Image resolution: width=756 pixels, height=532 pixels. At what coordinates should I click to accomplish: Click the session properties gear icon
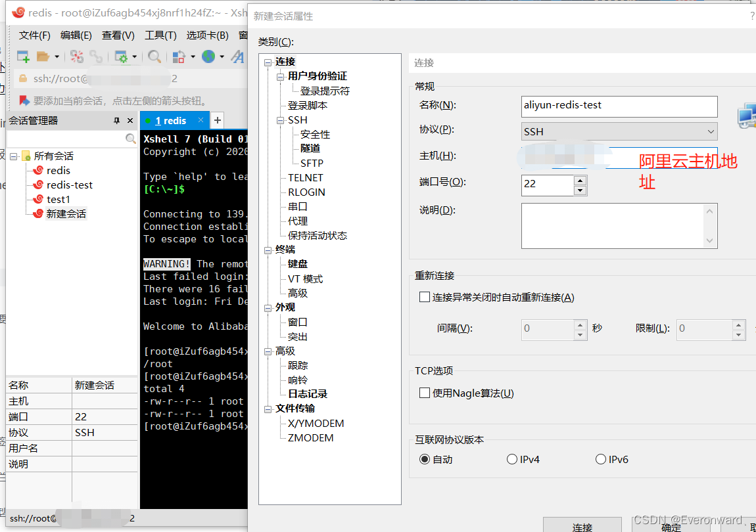[122, 57]
